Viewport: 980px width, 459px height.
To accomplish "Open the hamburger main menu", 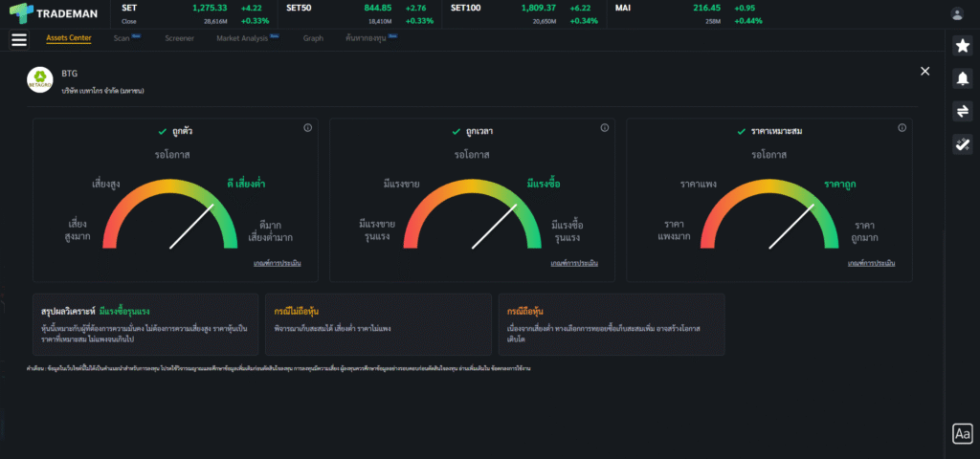I will point(19,39).
